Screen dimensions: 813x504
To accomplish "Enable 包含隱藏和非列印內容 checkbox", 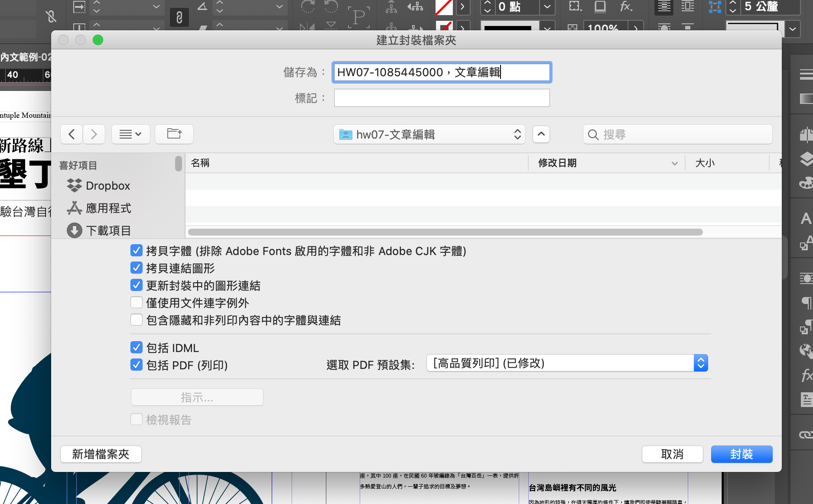I will click(137, 320).
